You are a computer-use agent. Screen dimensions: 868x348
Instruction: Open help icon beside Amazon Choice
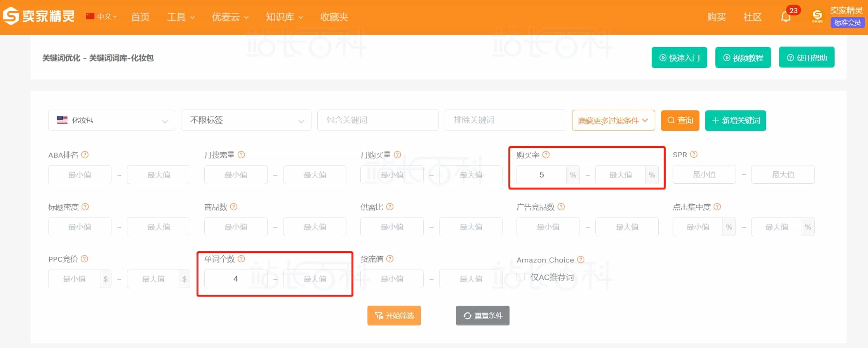point(581,259)
